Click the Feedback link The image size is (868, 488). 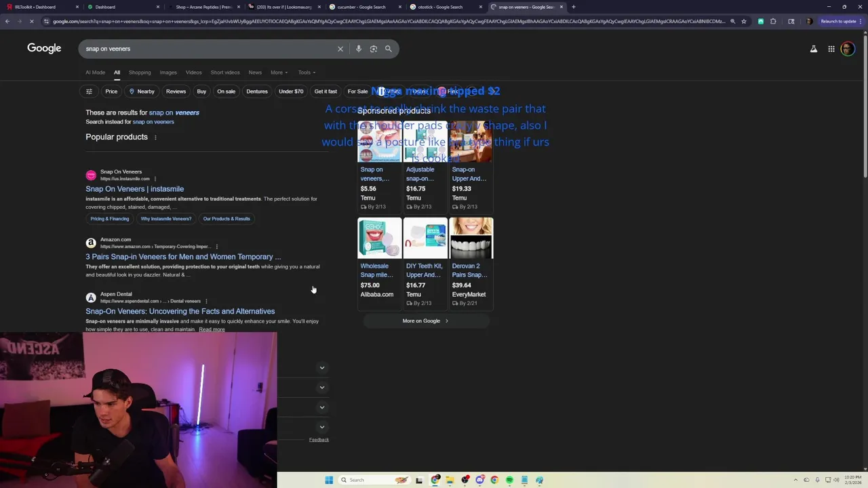point(319,440)
